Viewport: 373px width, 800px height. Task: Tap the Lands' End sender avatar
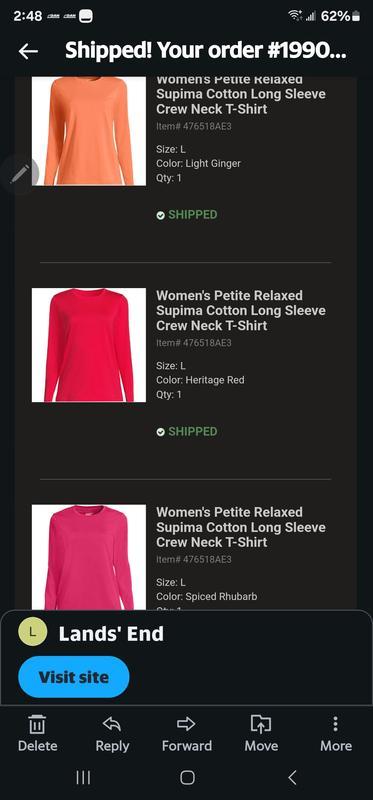click(x=33, y=632)
